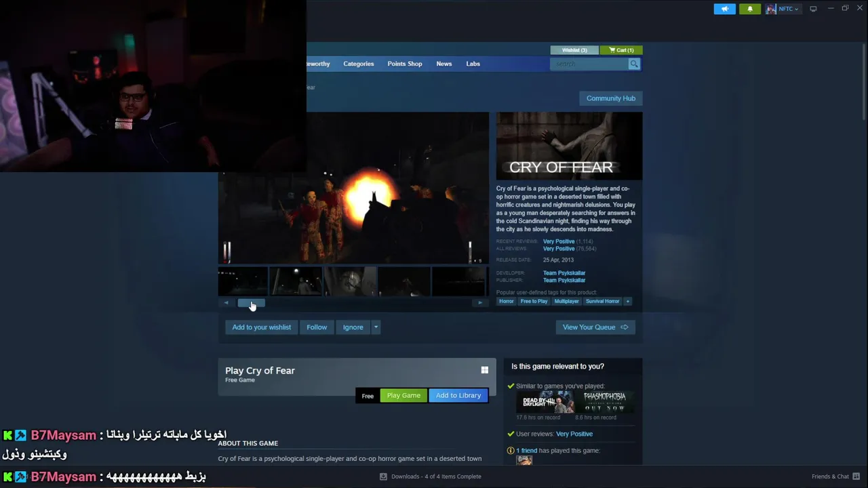
Task: Open the Phasmophobia similar game thumbnail
Action: click(605, 402)
